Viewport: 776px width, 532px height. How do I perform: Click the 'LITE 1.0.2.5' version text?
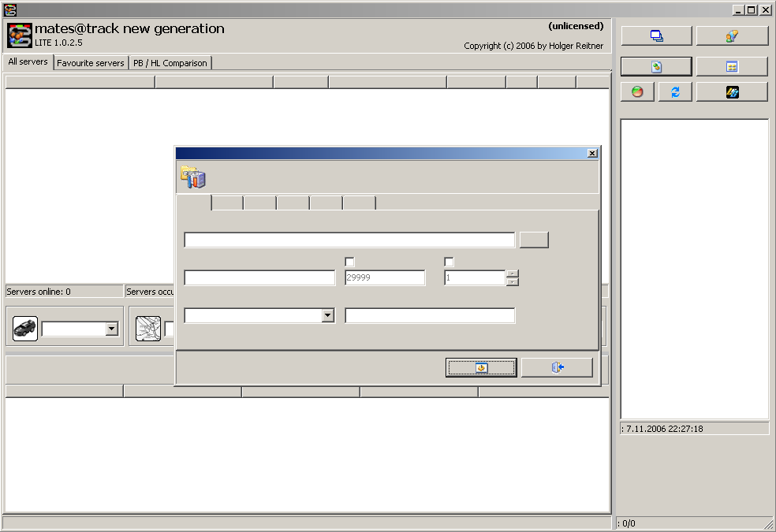pyautogui.click(x=58, y=43)
